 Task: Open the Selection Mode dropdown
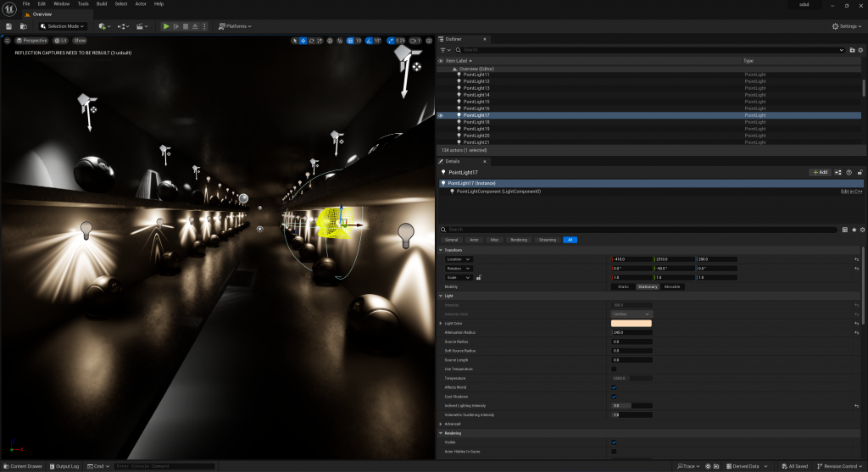click(62, 26)
